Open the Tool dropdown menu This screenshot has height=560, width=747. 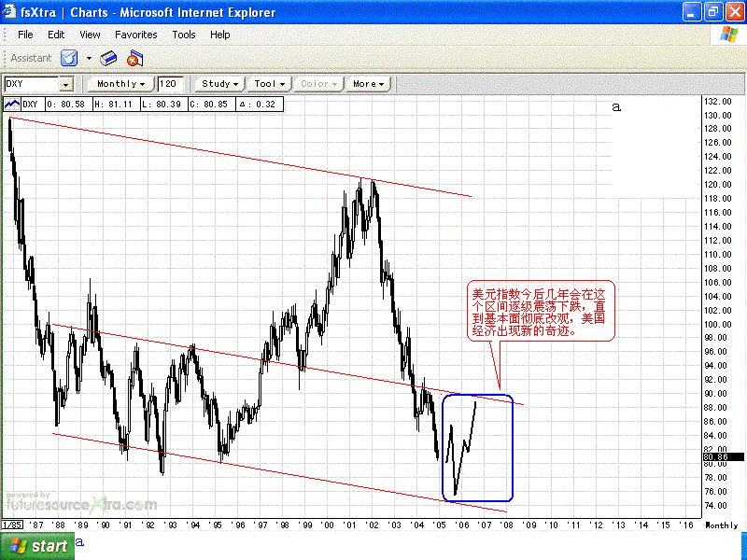point(270,84)
